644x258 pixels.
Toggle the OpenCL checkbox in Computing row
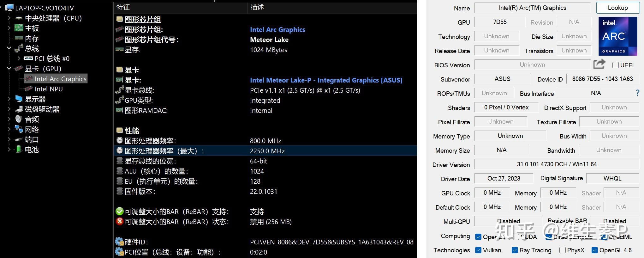[x=478, y=237]
